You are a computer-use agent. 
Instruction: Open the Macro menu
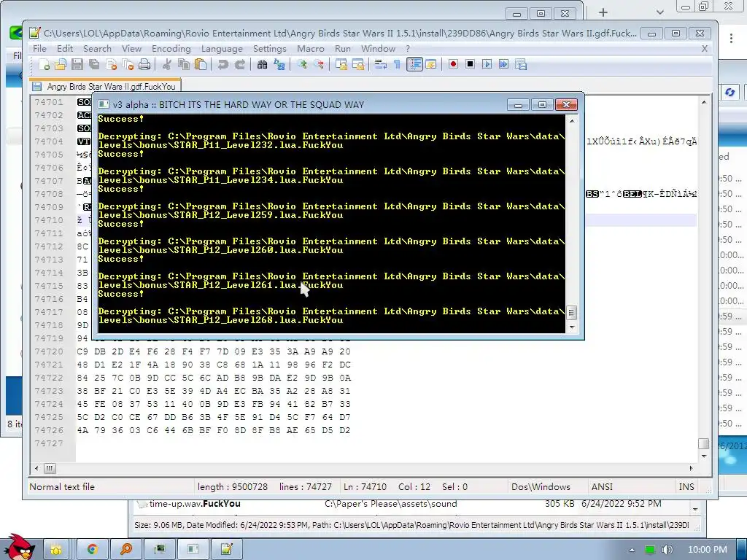click(311, 49)
